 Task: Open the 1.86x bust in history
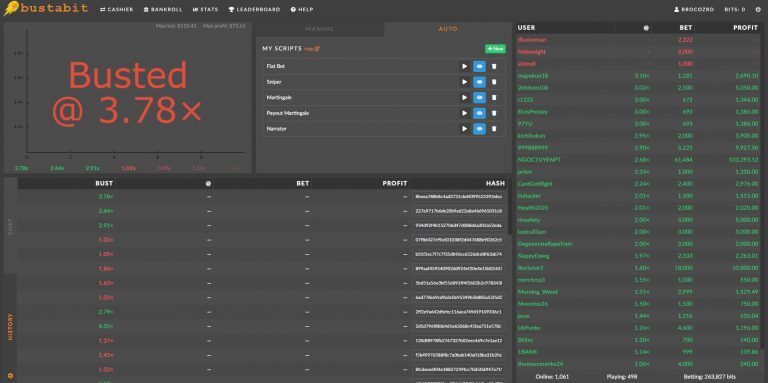point(106,268)
